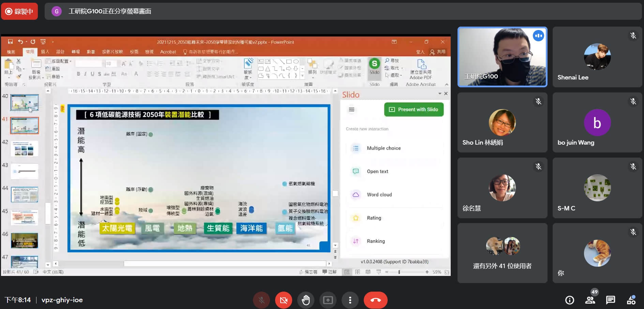Open meeting details info icon

[x=569, y=300]
